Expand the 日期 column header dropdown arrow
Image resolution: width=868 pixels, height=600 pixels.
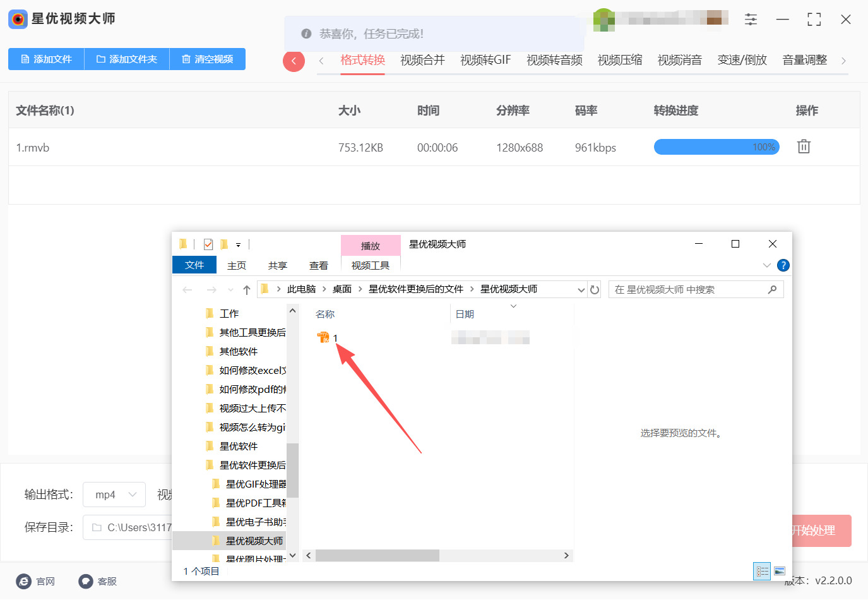coord(513,306)
